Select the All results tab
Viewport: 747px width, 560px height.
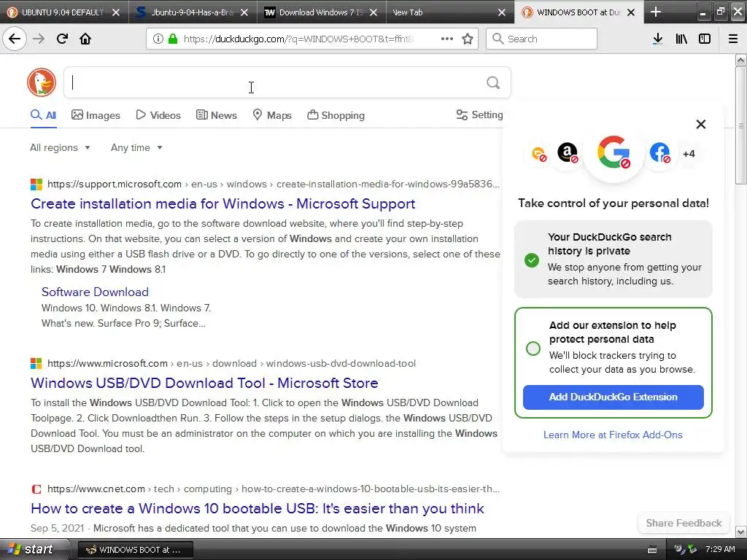click(x=43, y=115)
